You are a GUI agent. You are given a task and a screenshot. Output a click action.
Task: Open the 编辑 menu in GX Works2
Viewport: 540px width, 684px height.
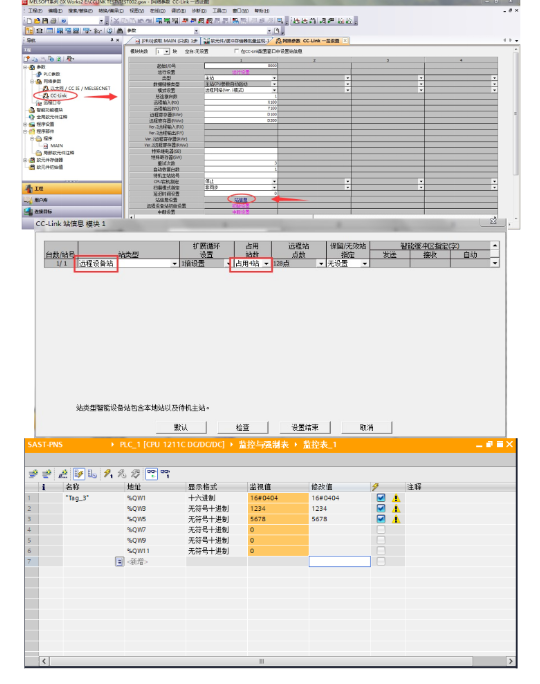pyautogui.click(x=55, y=10)
